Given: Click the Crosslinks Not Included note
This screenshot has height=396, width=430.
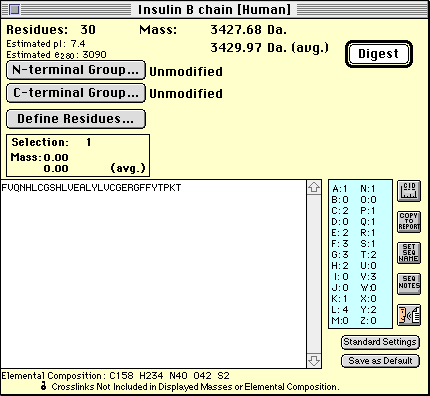Looking at the screenshot, I should point(195,387).
